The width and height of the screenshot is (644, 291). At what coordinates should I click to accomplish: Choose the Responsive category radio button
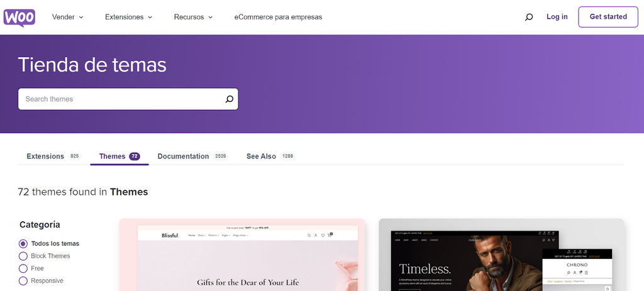23,281
